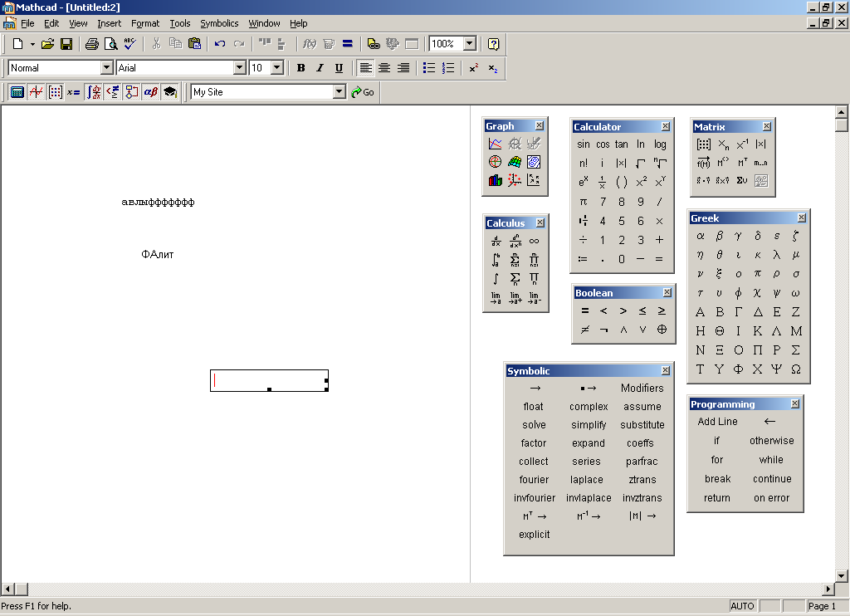850x616 pixels.
Task: Open the Normal style dropdown
Action: click(x=107, y=68)
